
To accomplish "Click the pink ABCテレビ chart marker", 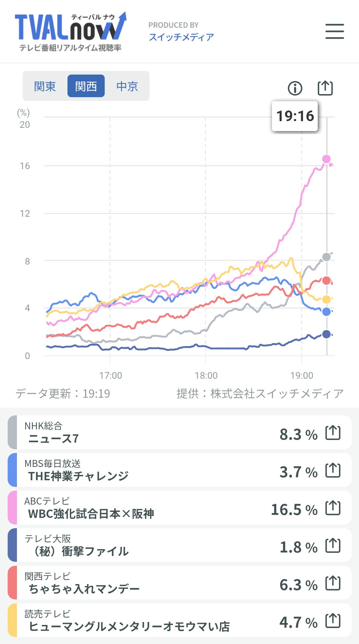I will pyautogui.click(x=326, y=159).
